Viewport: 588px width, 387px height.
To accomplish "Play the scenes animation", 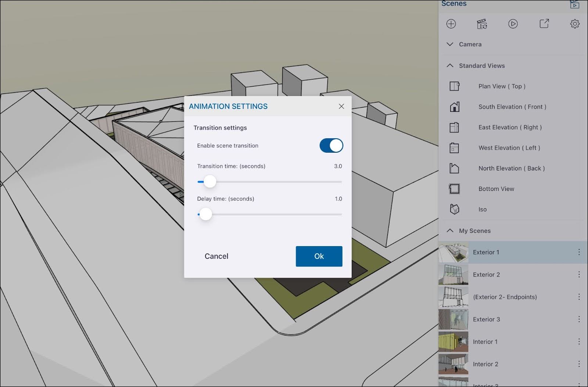I will (x=513, y=24).
